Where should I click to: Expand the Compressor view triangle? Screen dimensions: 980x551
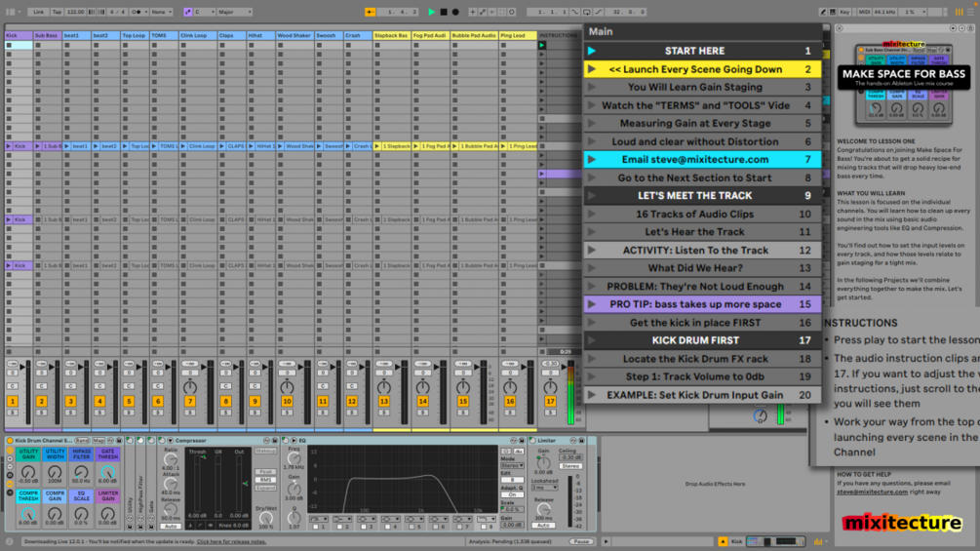point(170,441)
